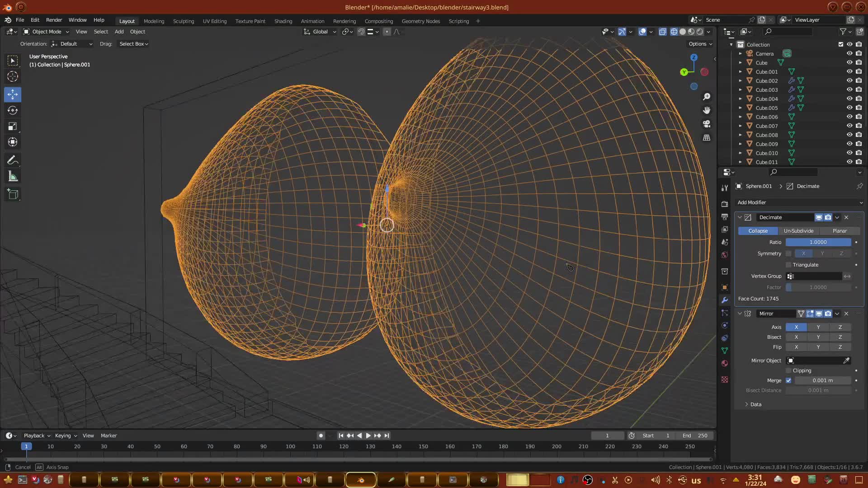Viewport: 868px width, 488px height.
Task: Toggle camera view in viewport
Action: (707, 124)
